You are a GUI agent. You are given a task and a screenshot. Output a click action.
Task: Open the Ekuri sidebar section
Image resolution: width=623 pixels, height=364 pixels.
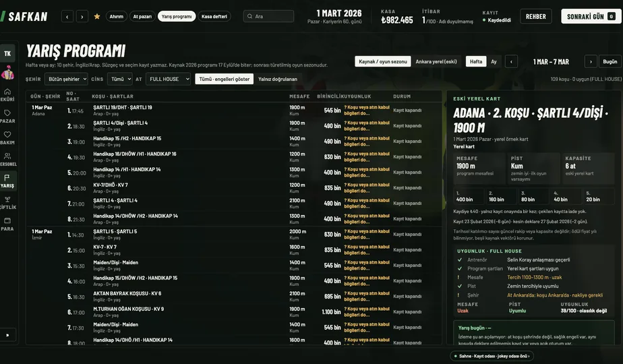[x=7, y=95]
